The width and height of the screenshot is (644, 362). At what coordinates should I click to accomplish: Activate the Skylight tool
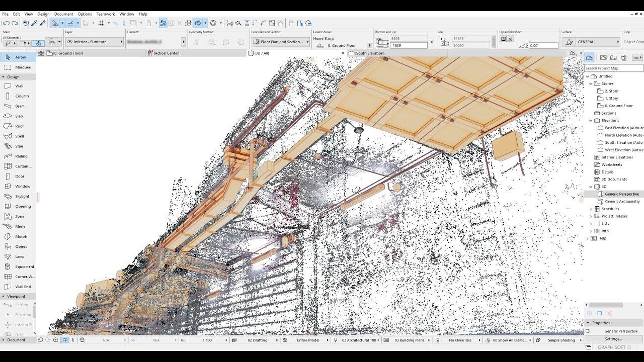coord(18,197)
